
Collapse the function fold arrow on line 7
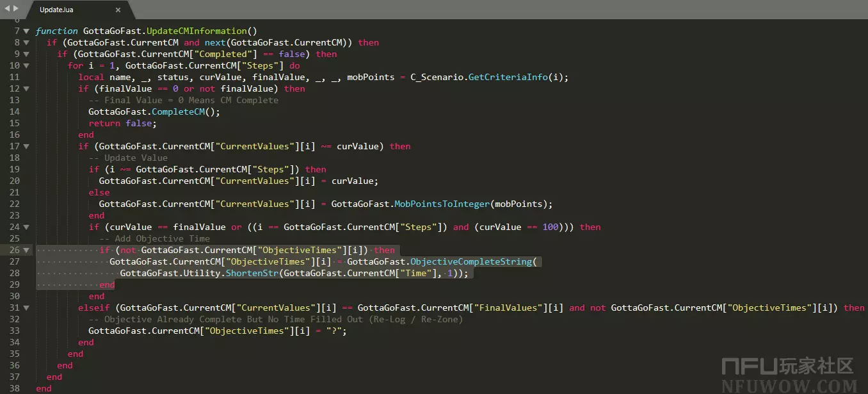coord(26,31)
